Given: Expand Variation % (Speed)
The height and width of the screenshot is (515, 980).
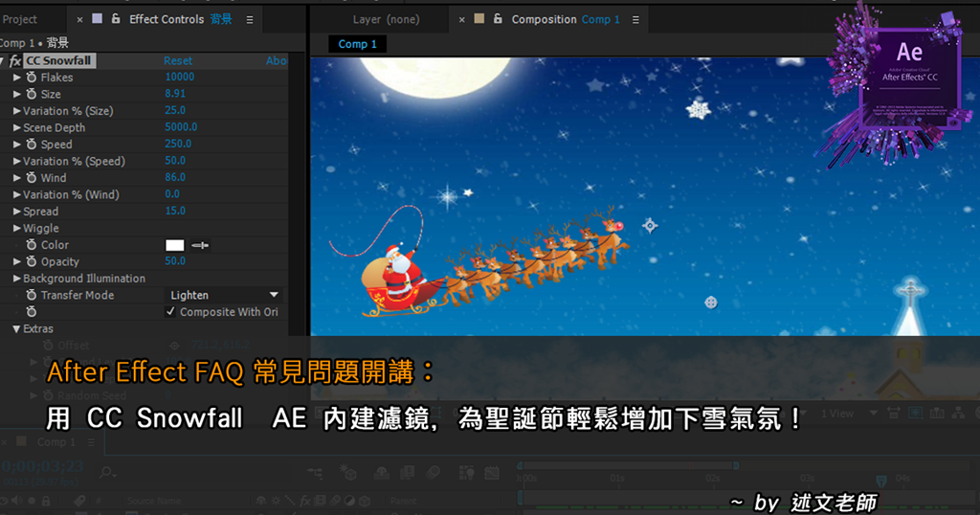Looking at the screenshot, I should click(17, 161).
